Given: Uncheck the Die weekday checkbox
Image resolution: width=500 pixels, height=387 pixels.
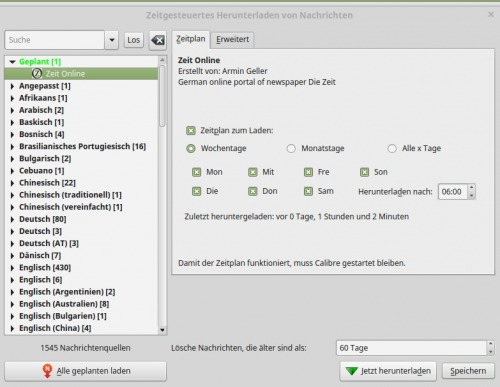Looking at the screenshot, I should pyautogui.click(x=197, y=191).
